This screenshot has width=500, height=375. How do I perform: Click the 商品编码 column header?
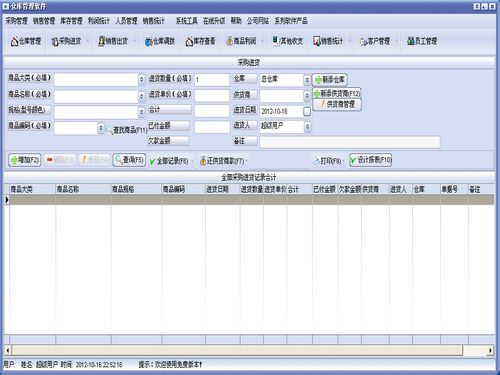pos(184,189)
